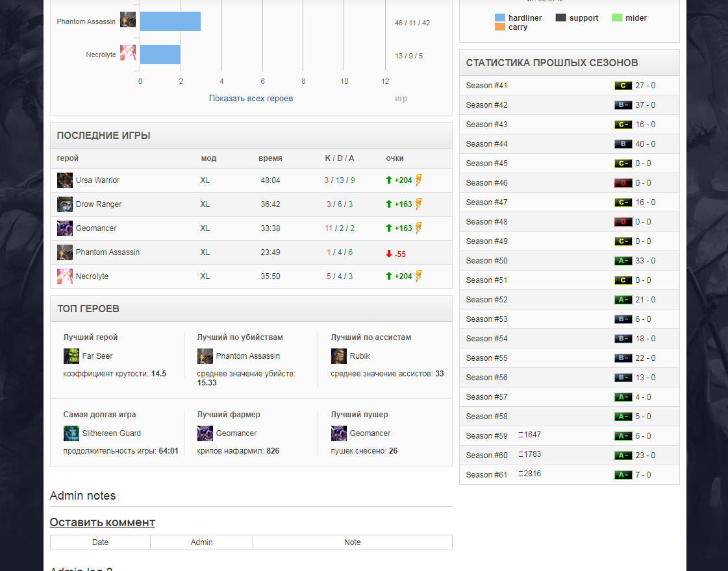728x571 pixels.
Task: Click lightning bolt icon on Necrolyte game row
Action: (x=419, y=276)
